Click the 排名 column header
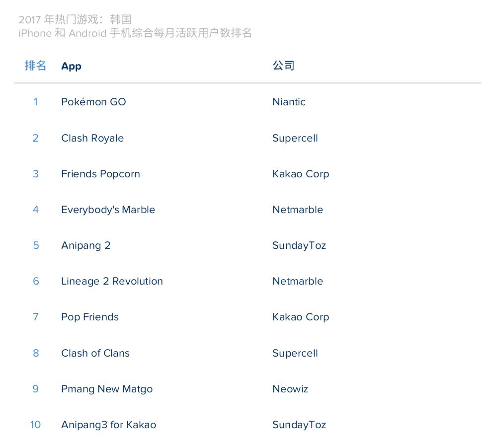 tap(35, 66)
